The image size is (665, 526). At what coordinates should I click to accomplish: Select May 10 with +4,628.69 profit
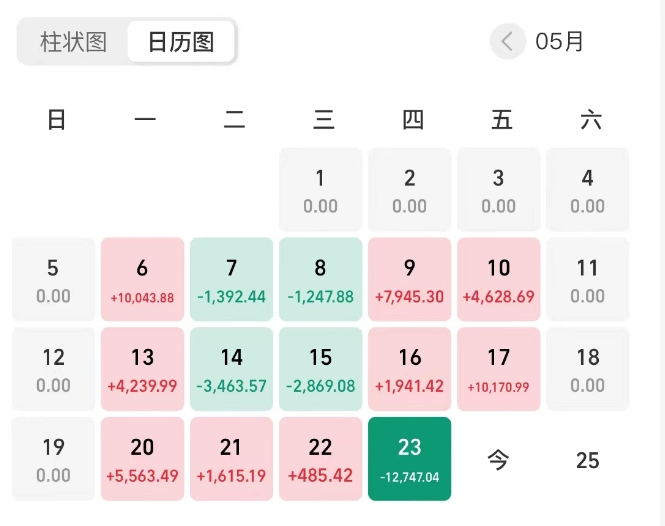pos(498,279)
